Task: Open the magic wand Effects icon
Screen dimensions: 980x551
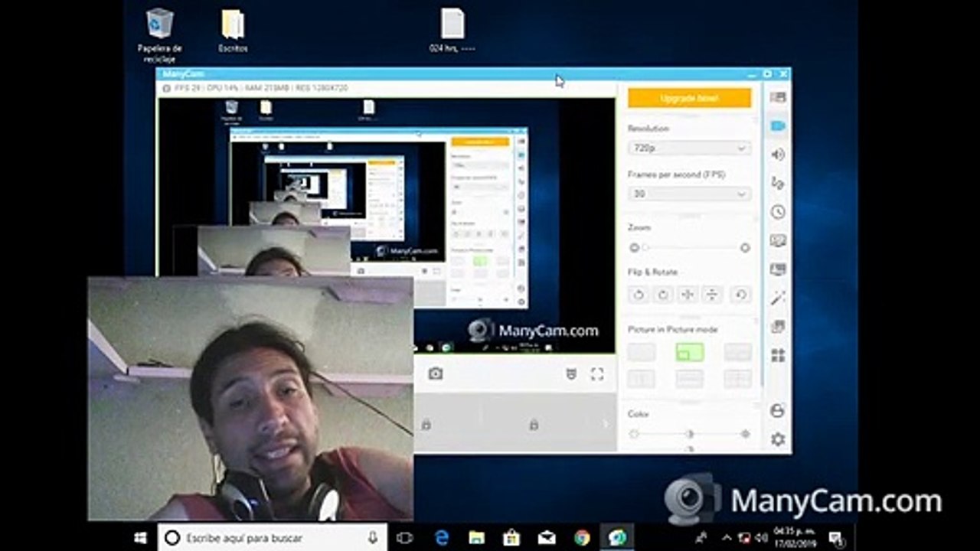Action: coord(778,298)
